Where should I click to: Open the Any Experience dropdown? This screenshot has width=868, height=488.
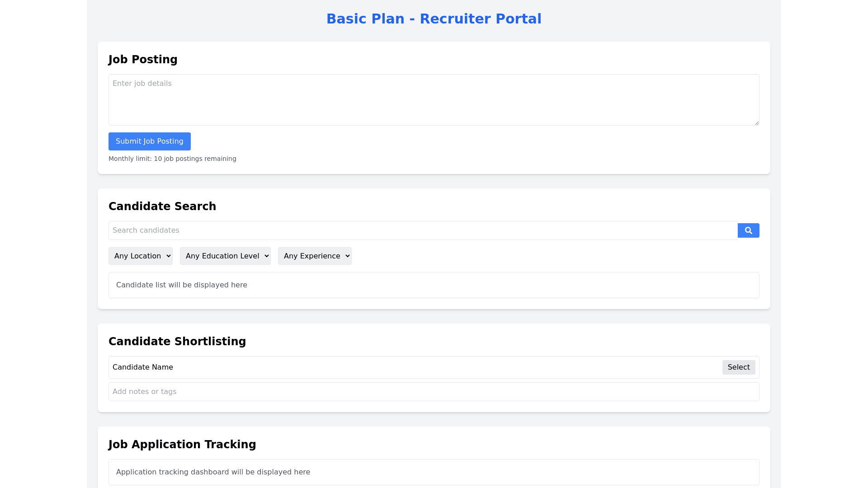[314, 256]
